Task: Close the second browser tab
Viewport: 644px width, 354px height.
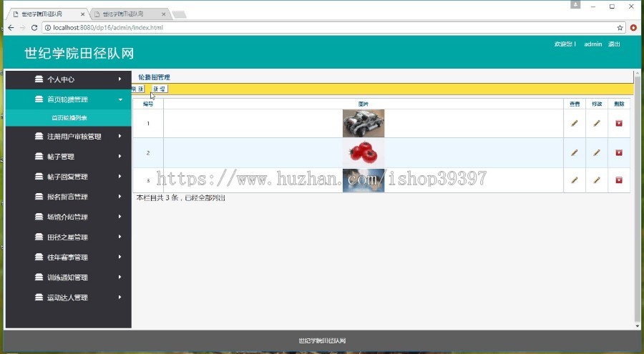Action: pos(163,14)
